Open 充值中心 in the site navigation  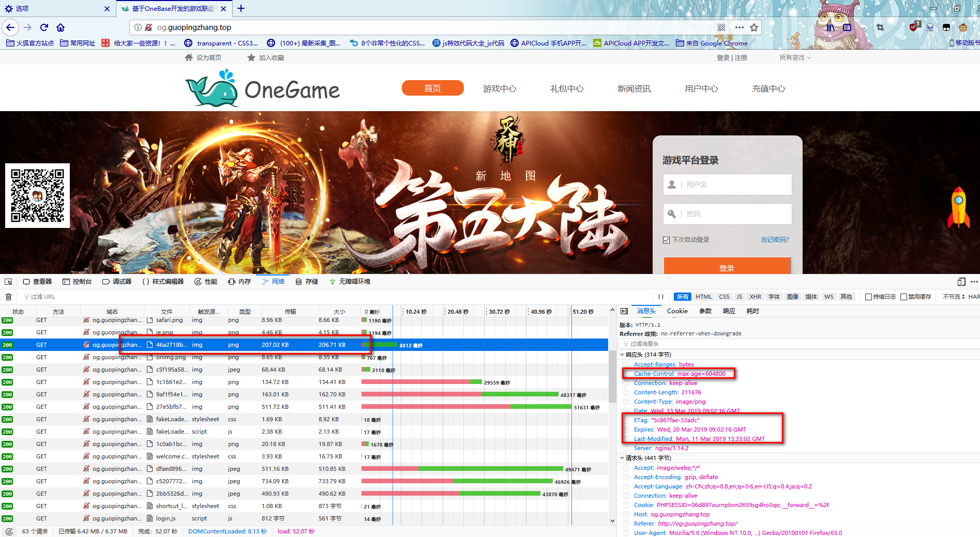[768, 88]
